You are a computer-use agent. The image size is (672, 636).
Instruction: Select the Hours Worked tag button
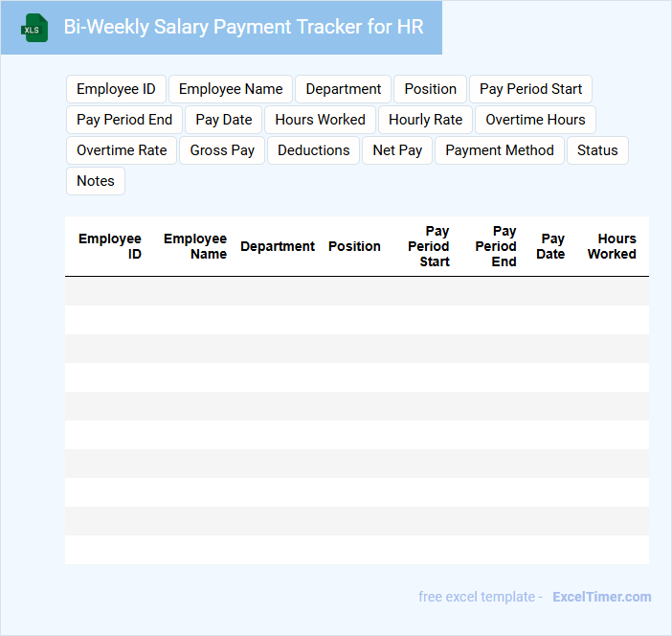click(320, 120)
